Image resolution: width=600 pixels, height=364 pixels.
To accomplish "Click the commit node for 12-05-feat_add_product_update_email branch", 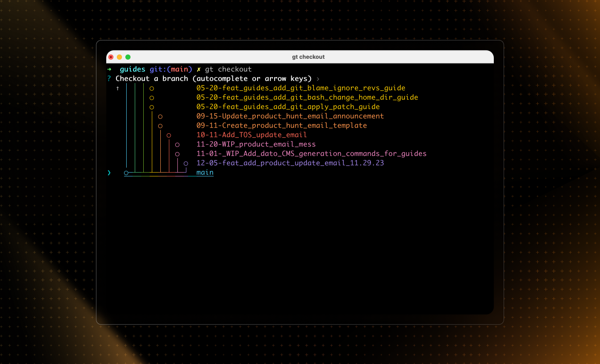I will 186,163.
